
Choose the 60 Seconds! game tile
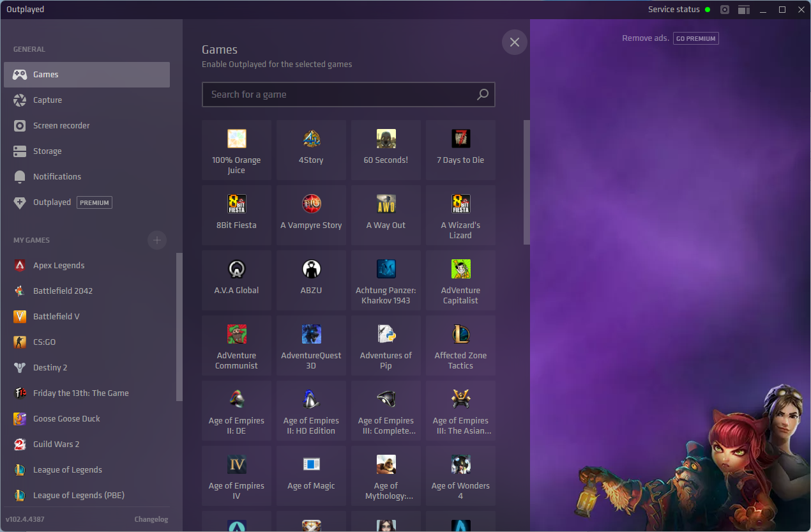(386, 150)
